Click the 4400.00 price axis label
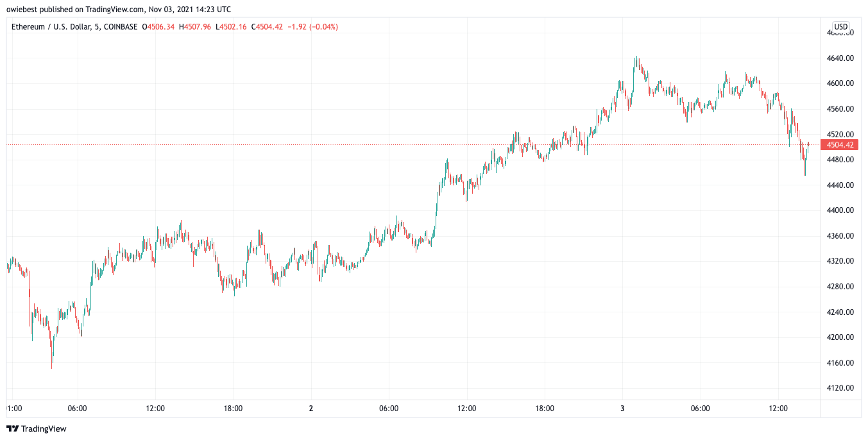 tap(840, 210)
